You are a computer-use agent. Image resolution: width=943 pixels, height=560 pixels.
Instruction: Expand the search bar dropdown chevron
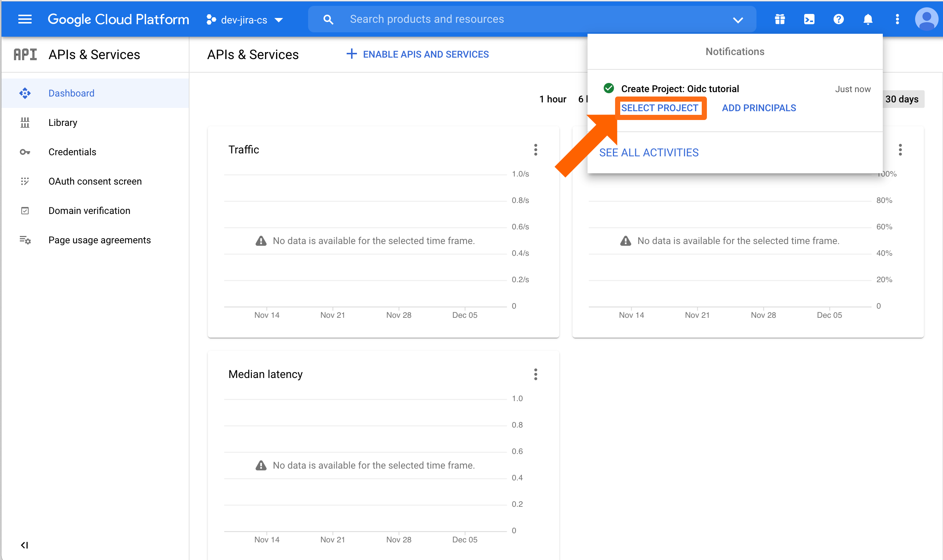(x=738, y=19)
